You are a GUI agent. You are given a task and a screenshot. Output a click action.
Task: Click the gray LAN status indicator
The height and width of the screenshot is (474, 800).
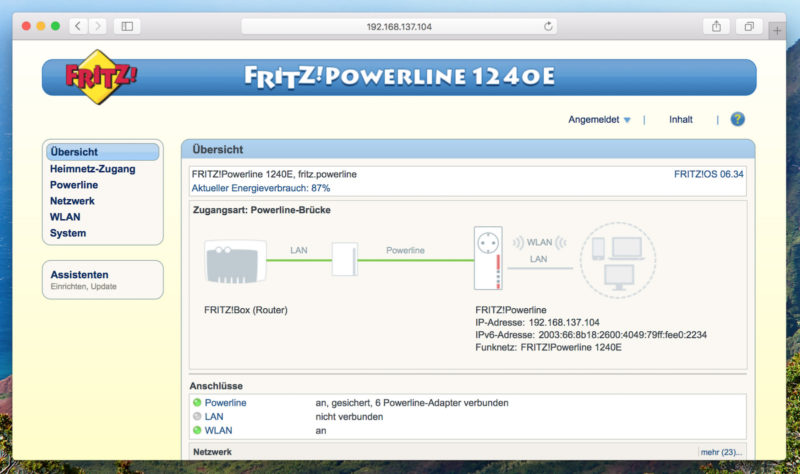tap(197, 416)
